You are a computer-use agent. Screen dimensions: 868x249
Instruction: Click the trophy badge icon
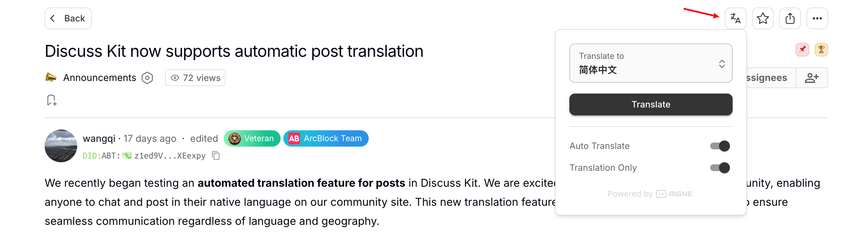click(821, 50)
